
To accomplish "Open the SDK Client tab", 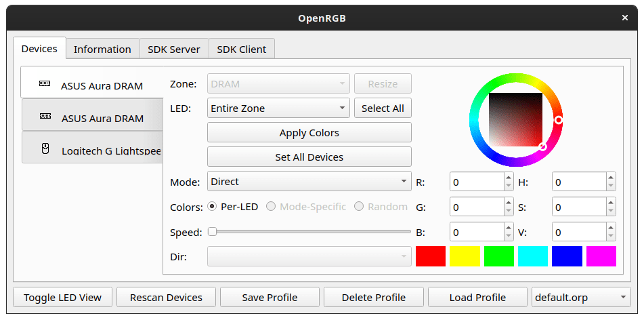I will point(242,49).
